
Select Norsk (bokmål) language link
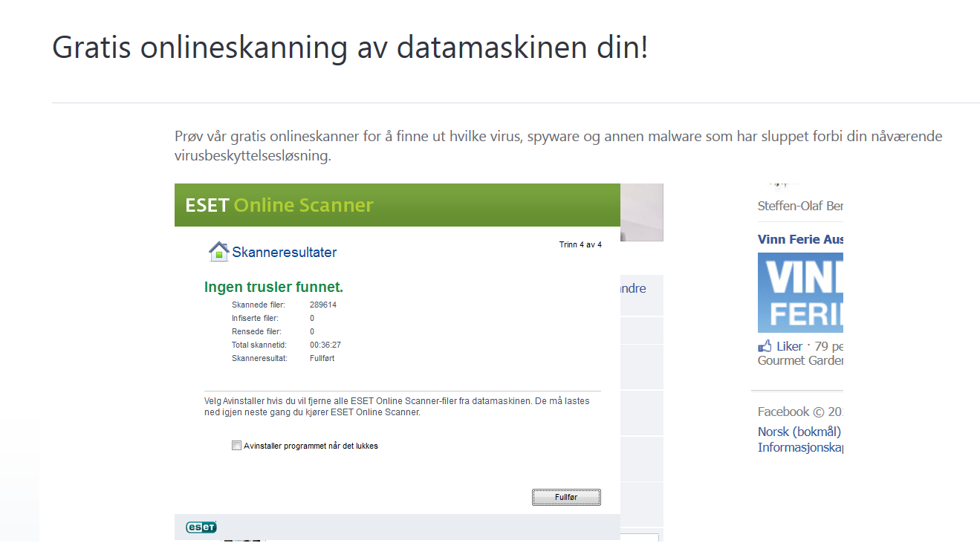799,432
